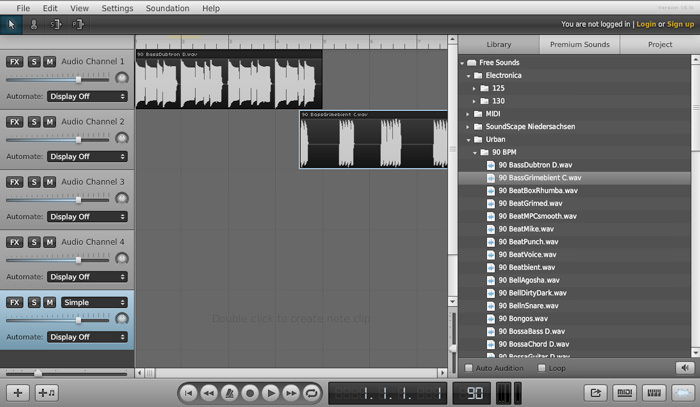Collapse the Electronica folder

[x=469, y=76]
